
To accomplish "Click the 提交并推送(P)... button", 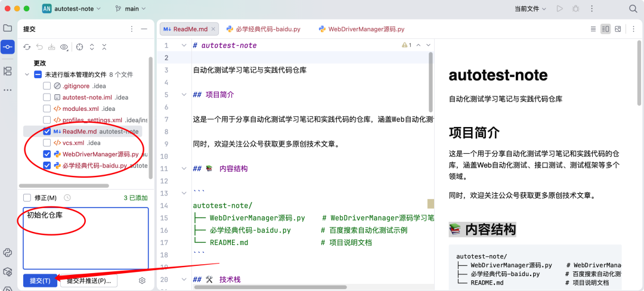I will [89, 281].
